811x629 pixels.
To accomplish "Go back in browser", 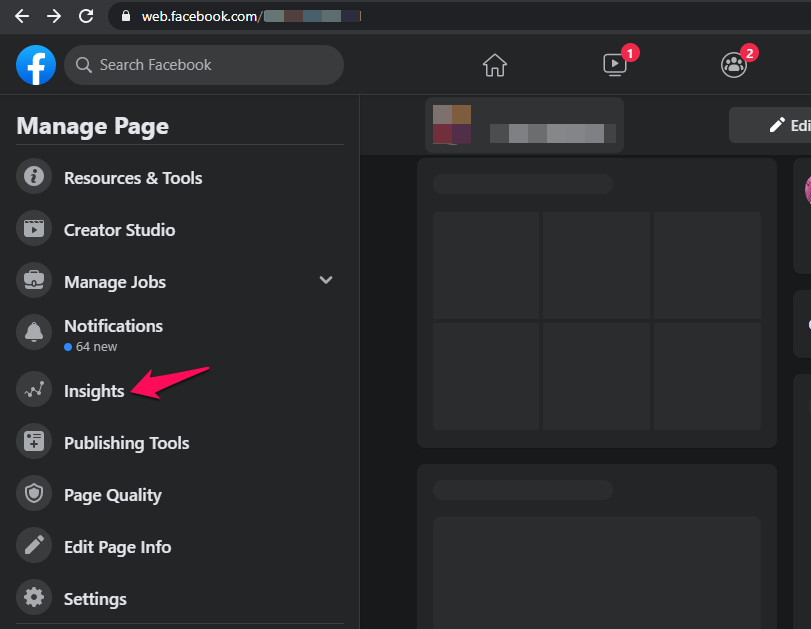I will point(21,16).
